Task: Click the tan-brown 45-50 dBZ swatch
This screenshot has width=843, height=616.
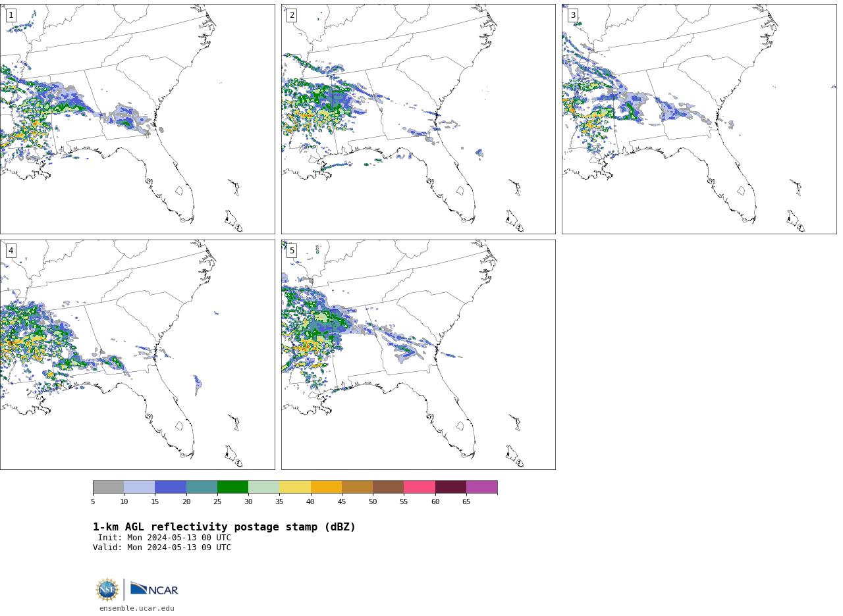Action: point(357,487)
